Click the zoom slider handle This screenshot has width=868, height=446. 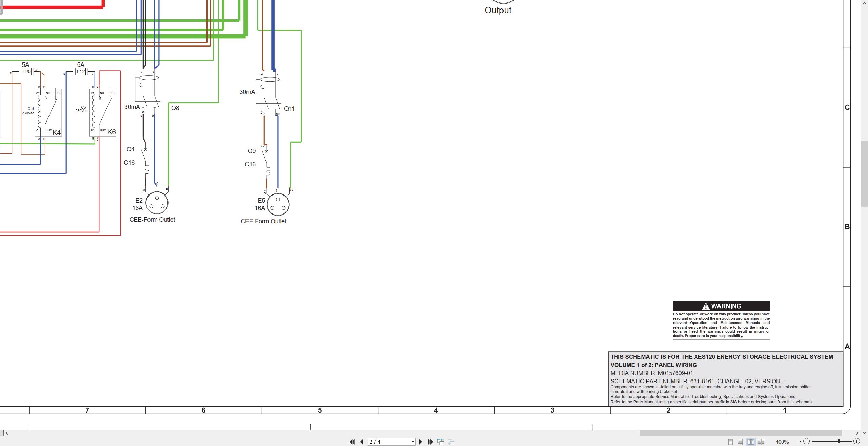tap(839, 441)
